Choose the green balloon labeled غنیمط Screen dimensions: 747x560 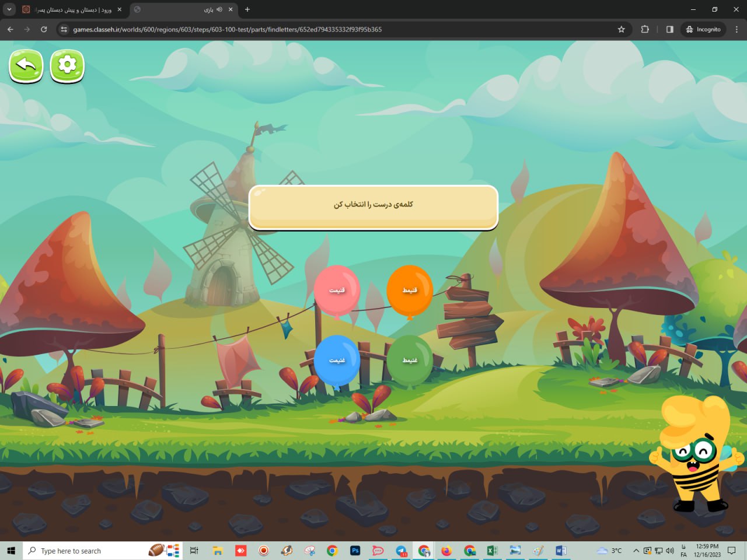point(410,360)
